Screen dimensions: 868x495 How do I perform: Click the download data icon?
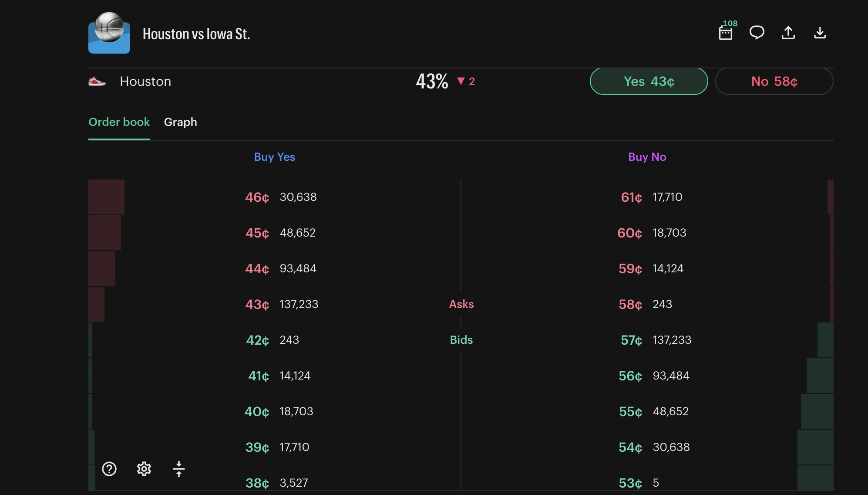(x=820, y=33)
